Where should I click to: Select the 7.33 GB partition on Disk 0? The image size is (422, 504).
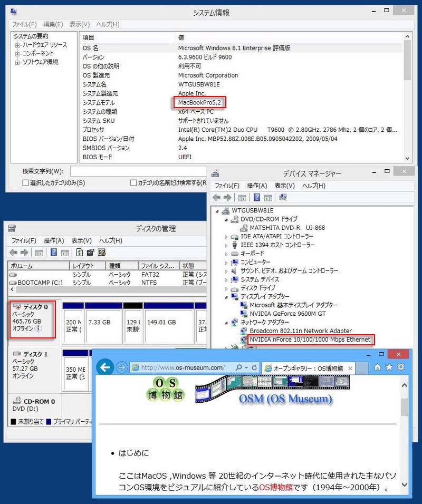[103, 323]
